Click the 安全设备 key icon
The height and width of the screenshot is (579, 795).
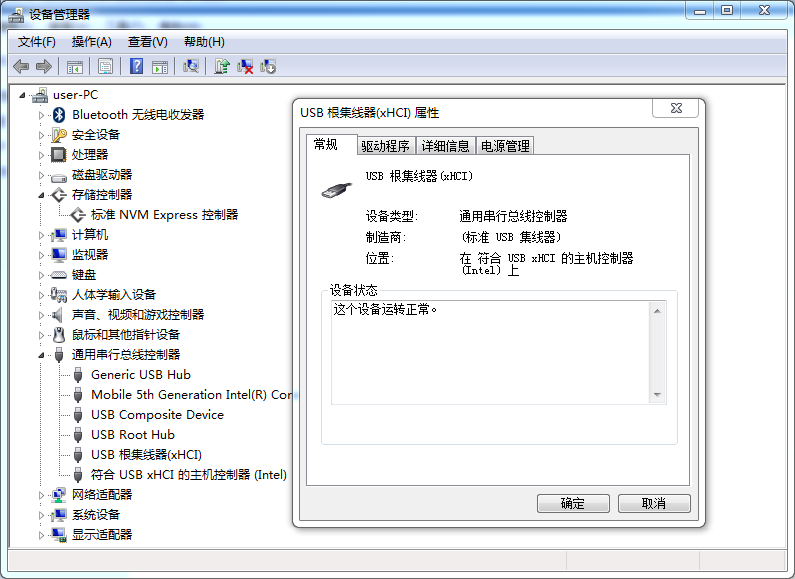(x=59, y=135)
